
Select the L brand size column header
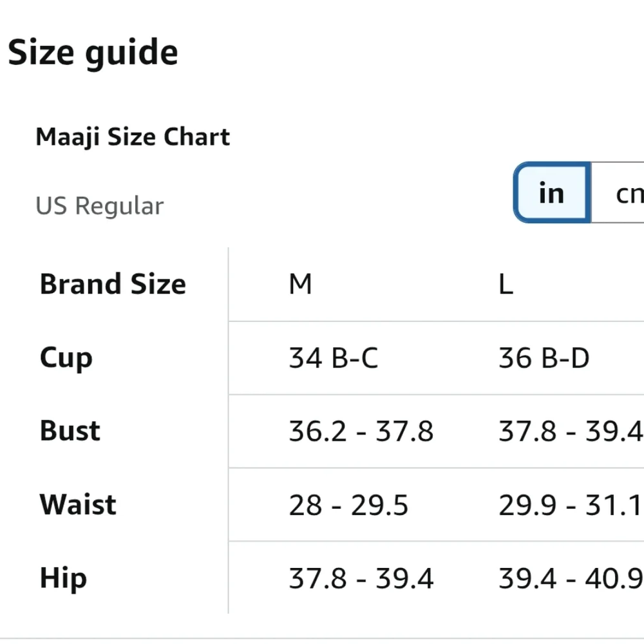click(x=506, y=283)
